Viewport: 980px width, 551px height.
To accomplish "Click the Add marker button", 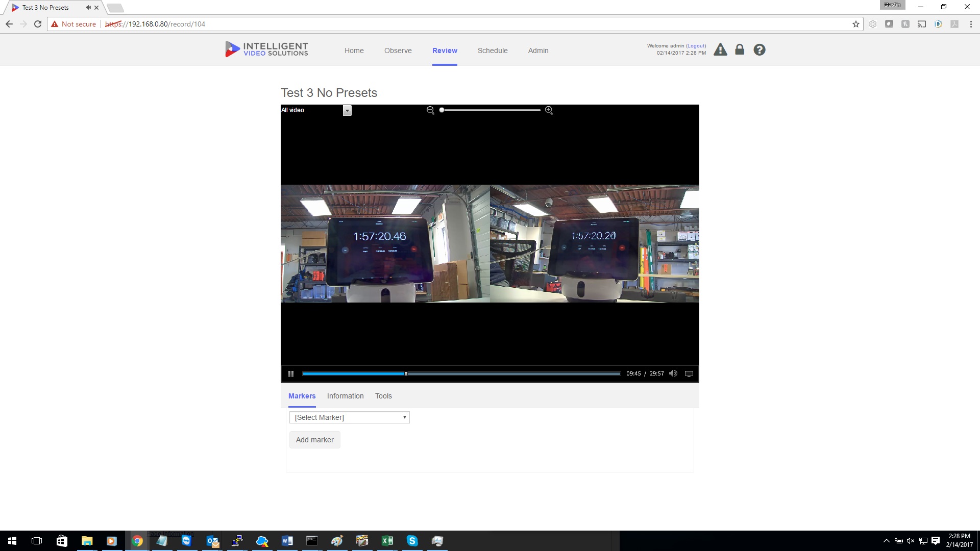I will click(x=315, y=440).
